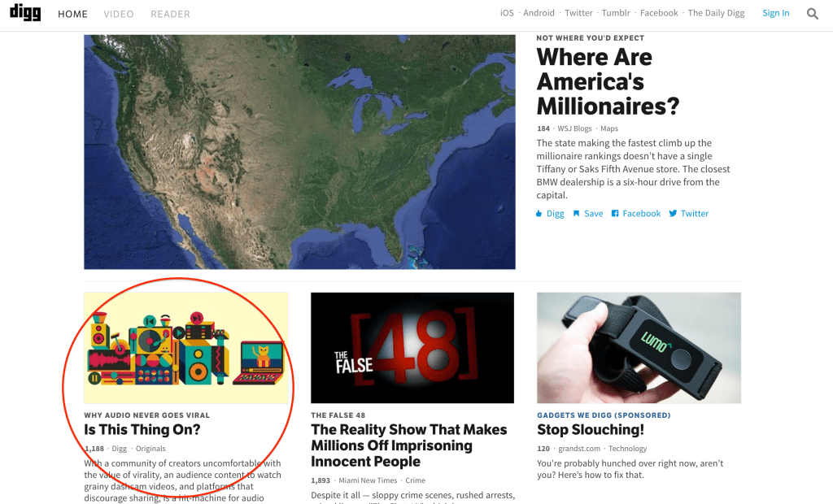
Task: Click the Miami New Times source link
Action: click(x=369, y=480)
